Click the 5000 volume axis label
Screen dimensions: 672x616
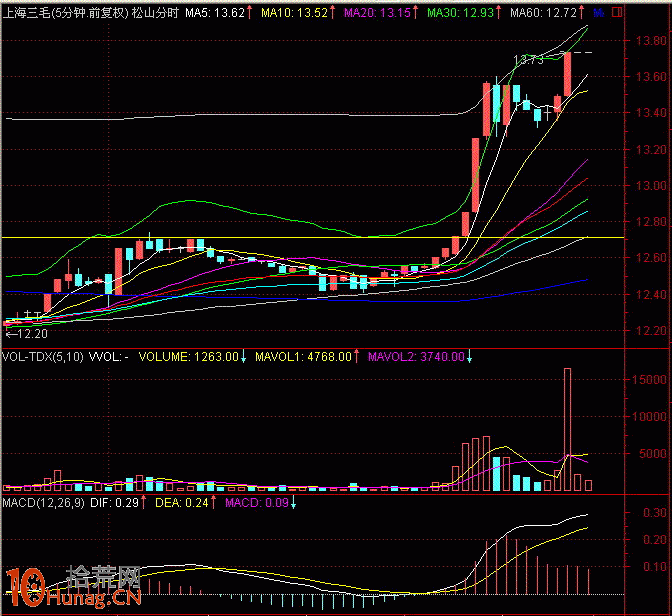[653, 454]
